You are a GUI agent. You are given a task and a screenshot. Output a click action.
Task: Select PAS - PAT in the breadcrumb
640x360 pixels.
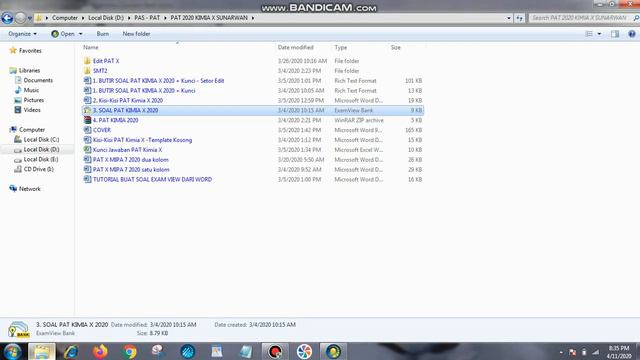[147, 18]
